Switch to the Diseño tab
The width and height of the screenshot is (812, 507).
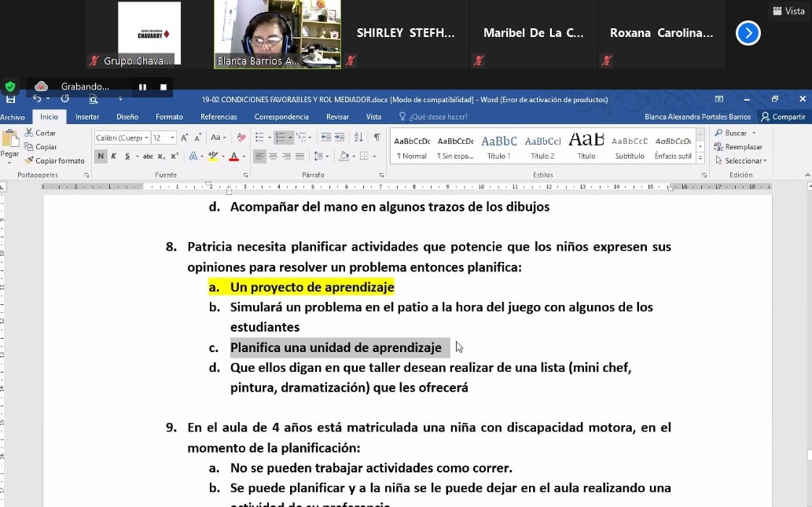pos(127,117)
